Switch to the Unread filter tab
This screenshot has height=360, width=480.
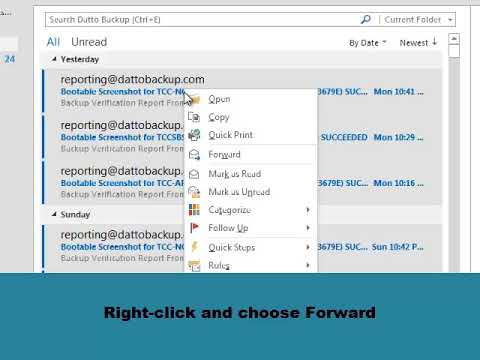89,42
